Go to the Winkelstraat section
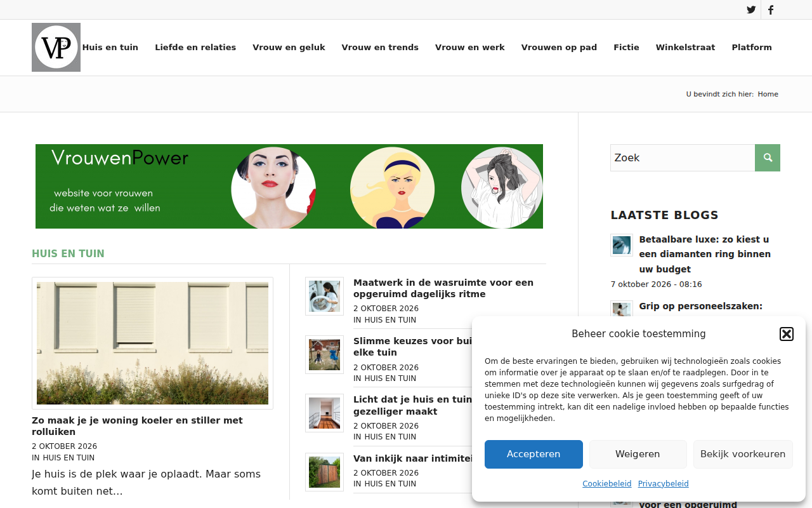The height and width of the screenshot is (508, 812). (x=685, y=48)
